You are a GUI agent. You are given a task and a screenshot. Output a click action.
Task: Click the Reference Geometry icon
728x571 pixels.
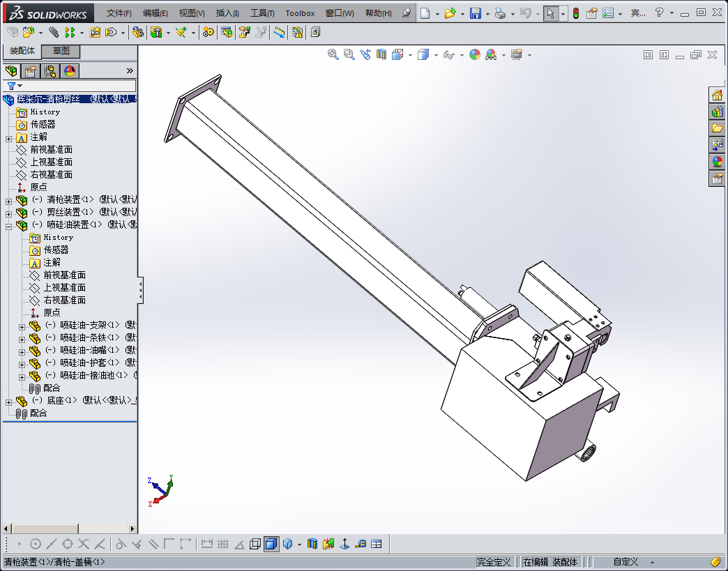(181, 32)
